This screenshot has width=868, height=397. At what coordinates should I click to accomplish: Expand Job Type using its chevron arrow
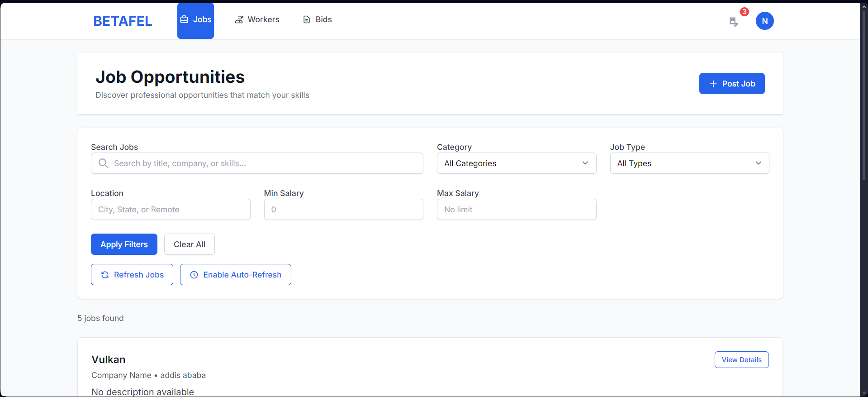pyautogui.click(x=758, y=163)
